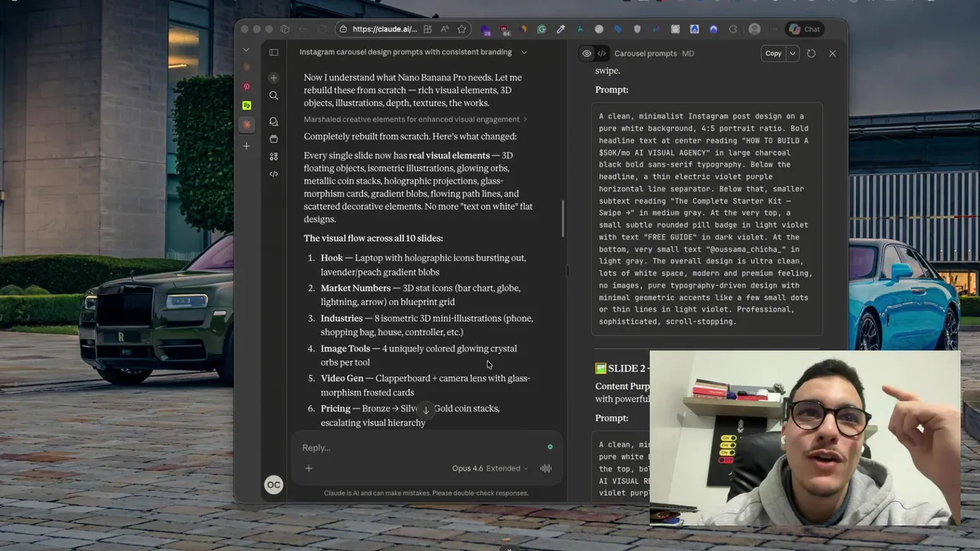Viewport: 980px width, 551px height.
Task: Collapse the vertical tabs chevron
Action: click(247, 50)
